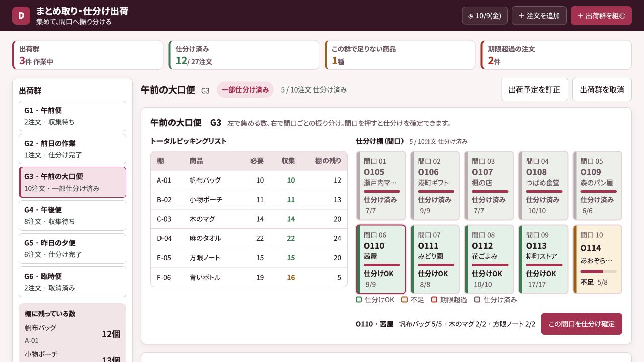Click the 木のマグ picking list row

(x=249, y=219)
